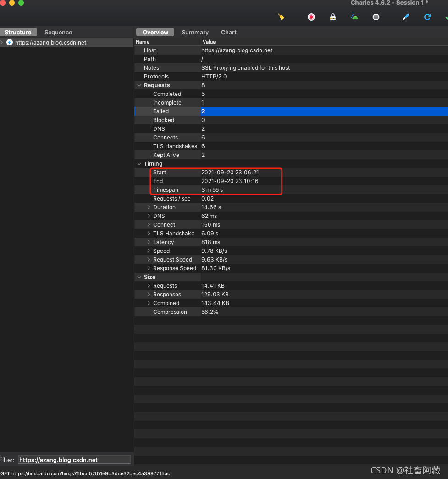Collapse the Size section
Viewport: 448px width, 479px height.
[x=139, y=277]
